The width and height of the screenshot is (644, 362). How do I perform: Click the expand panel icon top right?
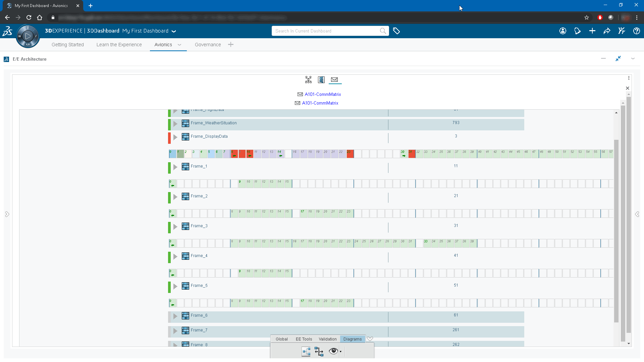(619, 59)
